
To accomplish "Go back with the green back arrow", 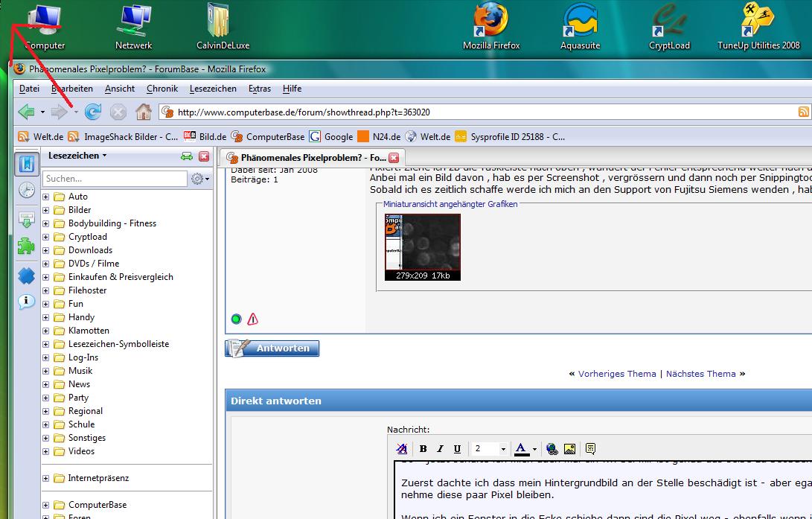I will pos(26,112).
